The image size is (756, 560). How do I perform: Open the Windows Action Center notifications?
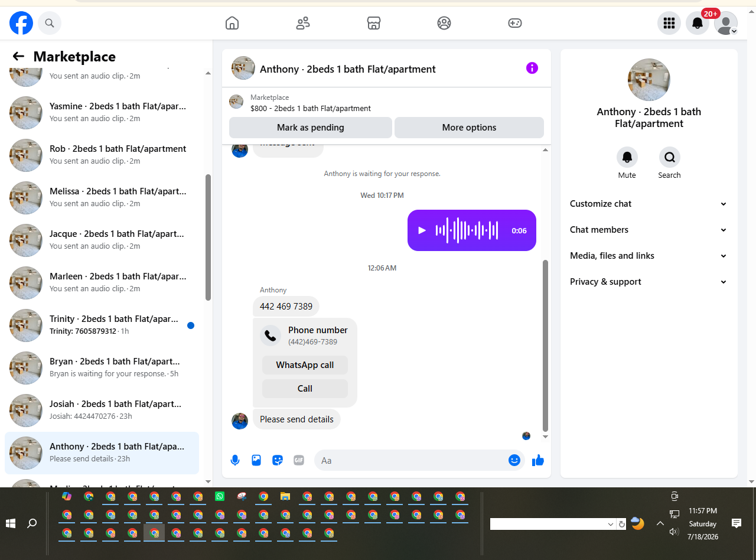point(737,523)
